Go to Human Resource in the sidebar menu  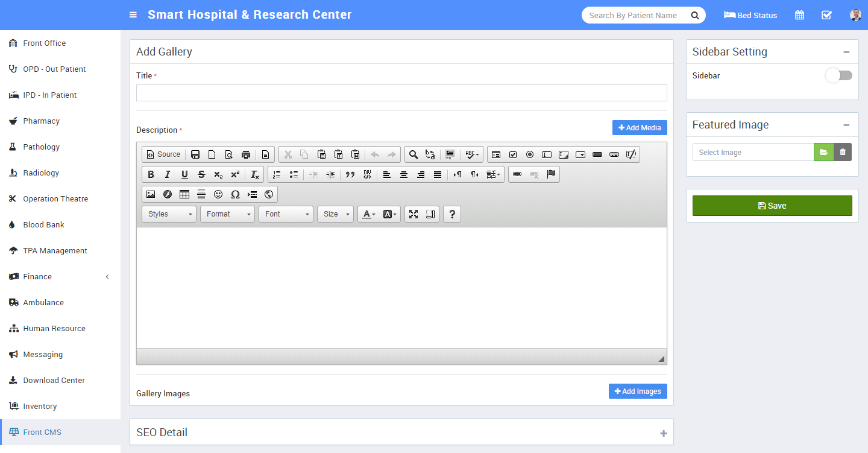54,328
